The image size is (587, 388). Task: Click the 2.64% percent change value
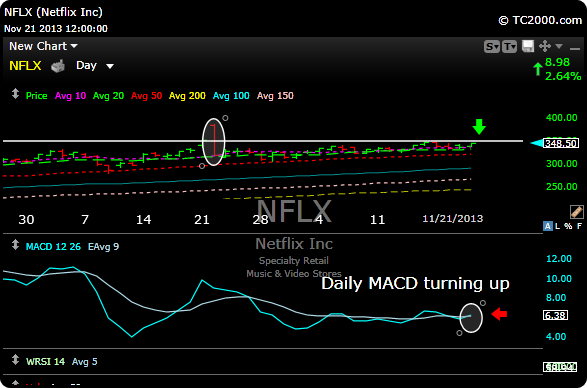[563, 76]
